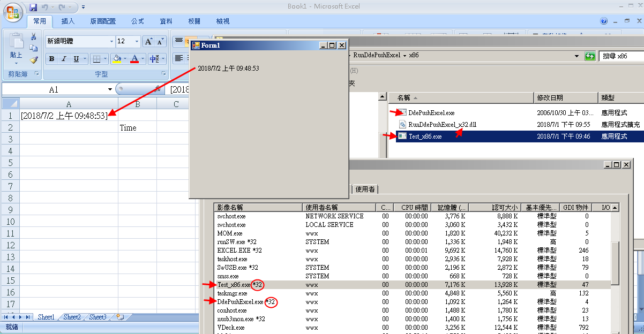The image size is (644, 334).
Task: Switch to Sheet3 worksheet tab
Action: (x=98, y=317)
